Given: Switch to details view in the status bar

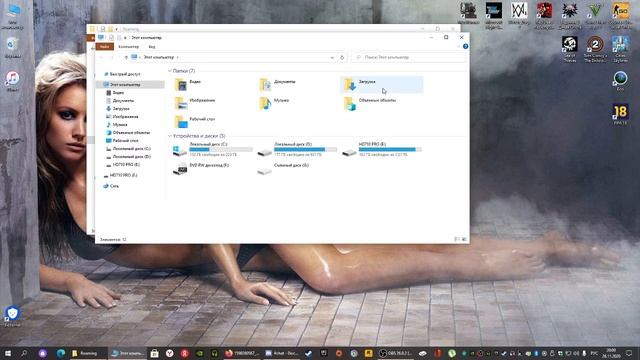Looking at the screenshot, I should (457, 239).
